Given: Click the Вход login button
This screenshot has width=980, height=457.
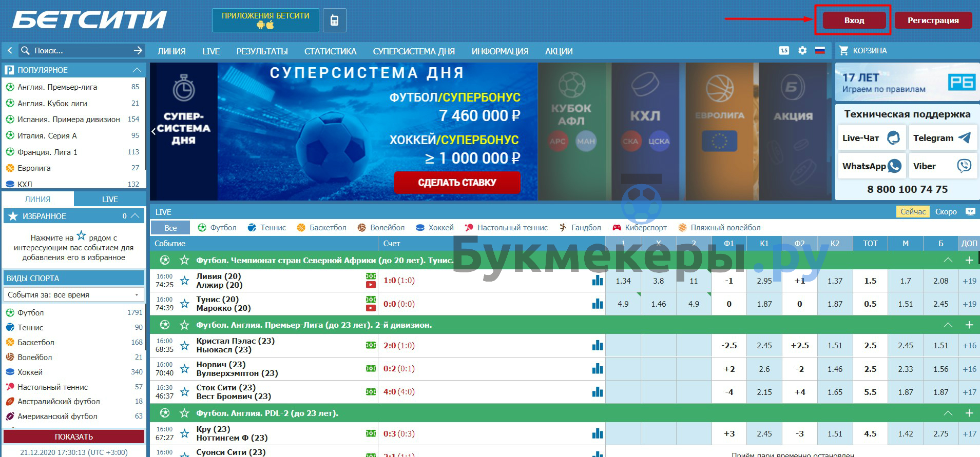Looking at the screenshot, I should point(854,20).
